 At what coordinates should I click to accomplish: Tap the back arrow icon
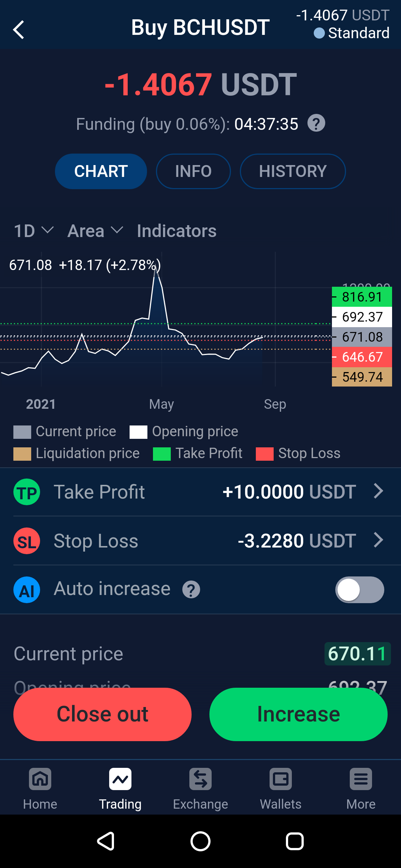tap(19, 30)
